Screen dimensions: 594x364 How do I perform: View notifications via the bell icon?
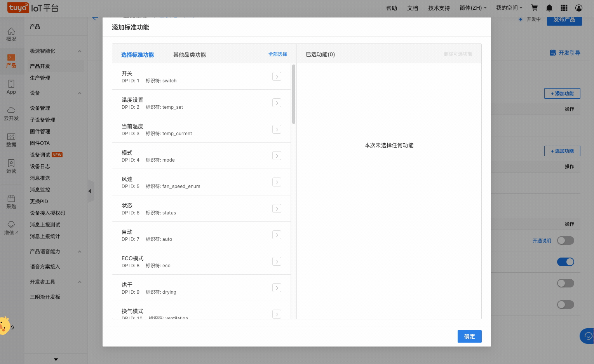[549, 8]
